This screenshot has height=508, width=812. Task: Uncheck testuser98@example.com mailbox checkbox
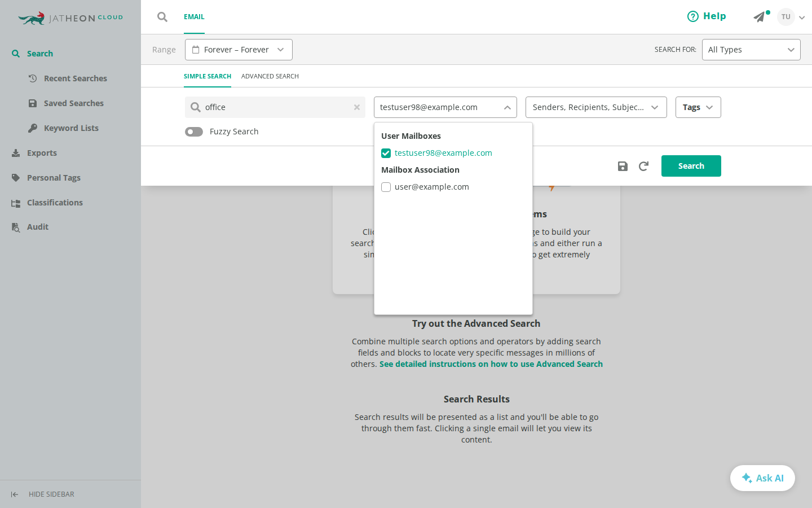[386, 153]
